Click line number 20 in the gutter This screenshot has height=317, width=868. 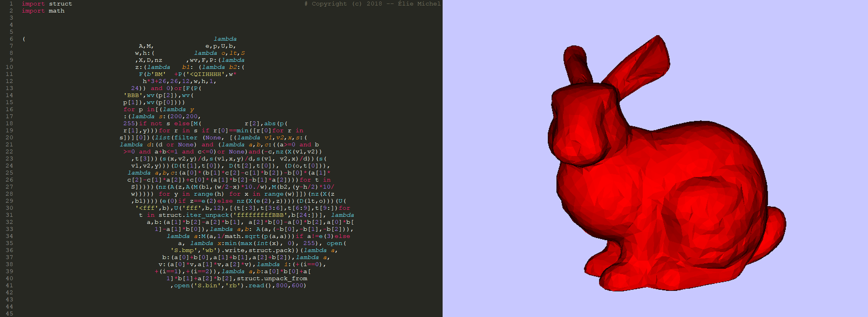9,138
